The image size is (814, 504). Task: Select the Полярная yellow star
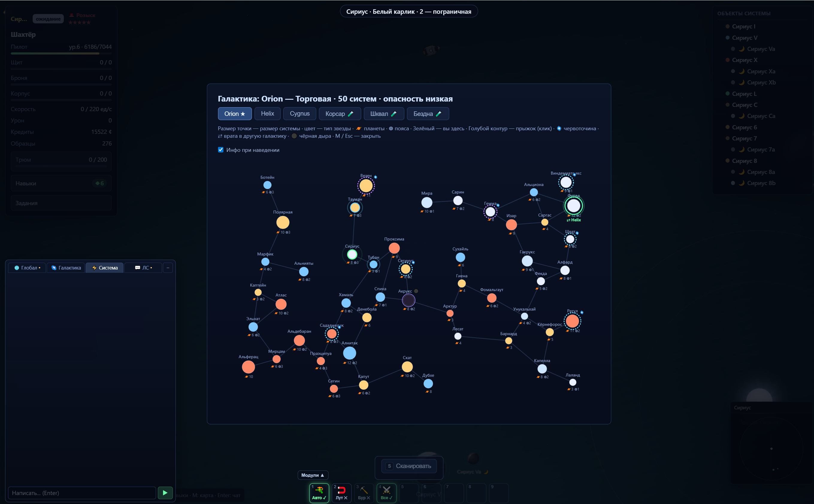pyautogui.click(x=283, y=222)
